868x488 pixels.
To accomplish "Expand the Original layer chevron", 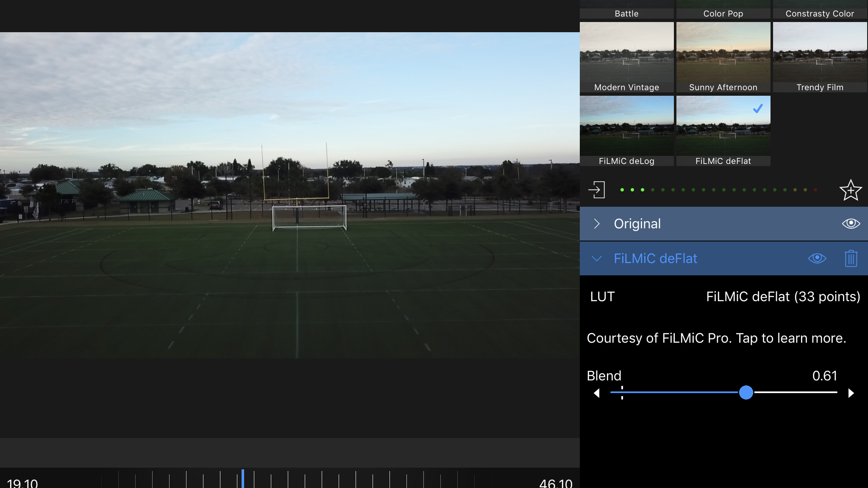I will point(597,224).
